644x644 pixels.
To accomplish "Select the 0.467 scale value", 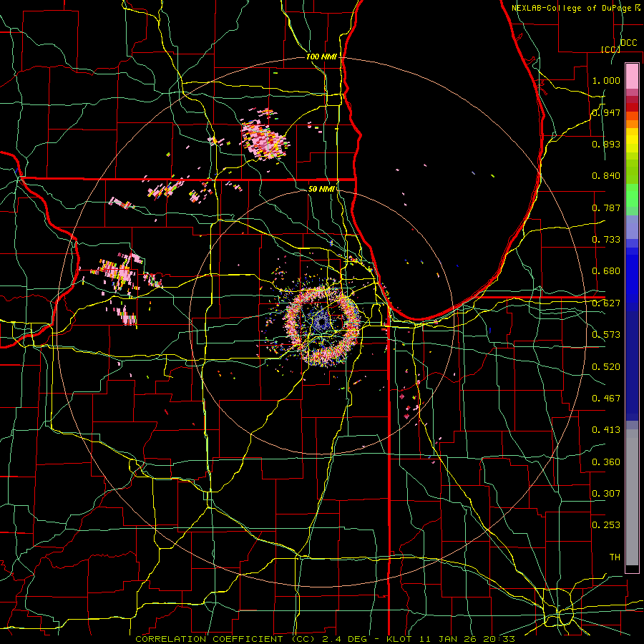I will tap(606, 399).
